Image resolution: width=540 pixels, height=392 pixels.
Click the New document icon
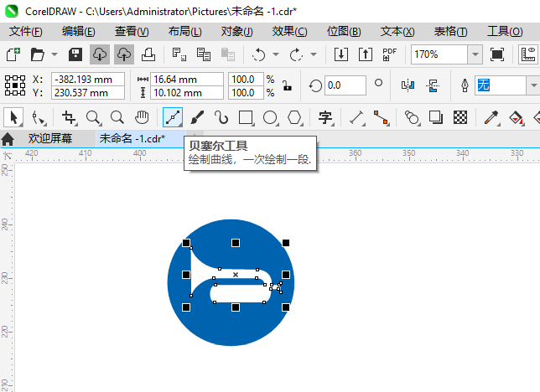coord(13,54)
